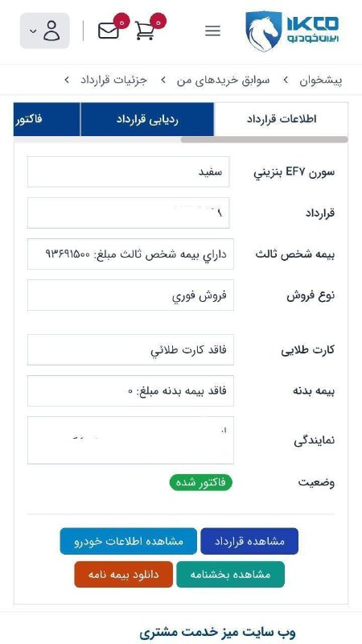Click the green فاکتور شده status badge
Viewport: 362px width, 644px height.
200,482
